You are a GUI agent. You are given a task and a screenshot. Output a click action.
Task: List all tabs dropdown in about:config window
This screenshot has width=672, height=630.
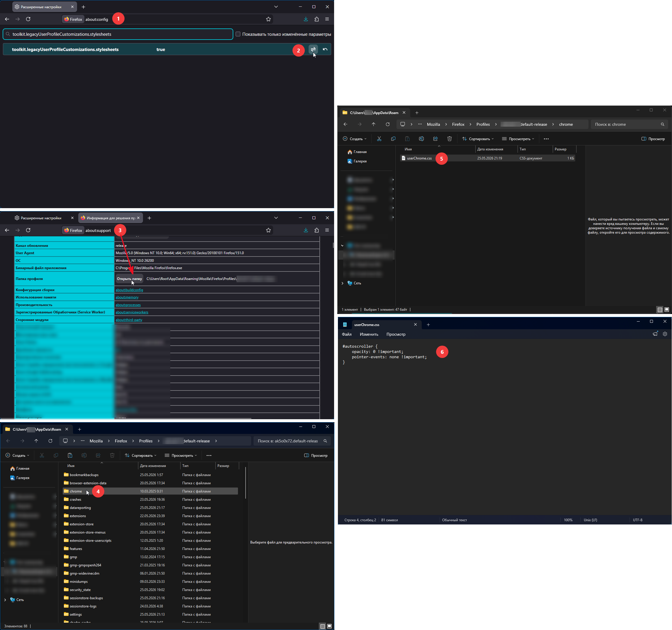pos(276,7)
